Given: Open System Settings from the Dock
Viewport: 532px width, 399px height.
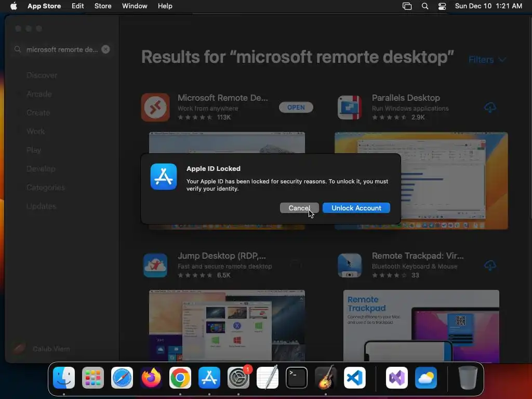Looking at the screenshot, I should [x=238, y=378].
